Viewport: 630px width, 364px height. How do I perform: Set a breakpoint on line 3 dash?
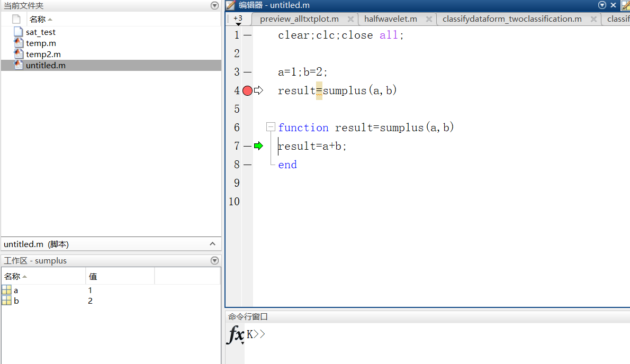point(248,72)
